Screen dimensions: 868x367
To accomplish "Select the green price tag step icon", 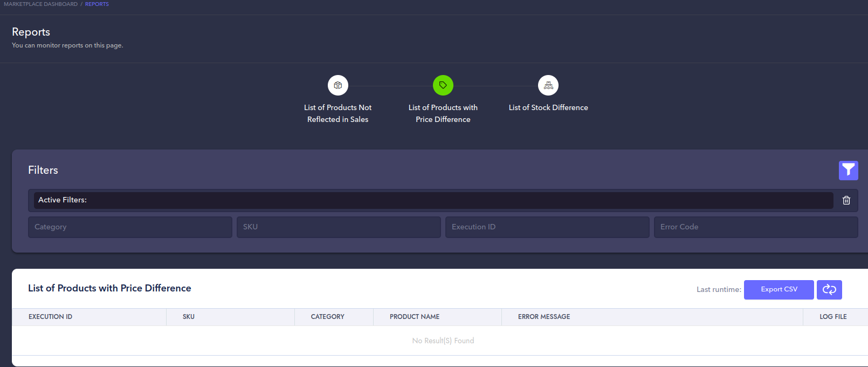I will (x=443, y=85).
